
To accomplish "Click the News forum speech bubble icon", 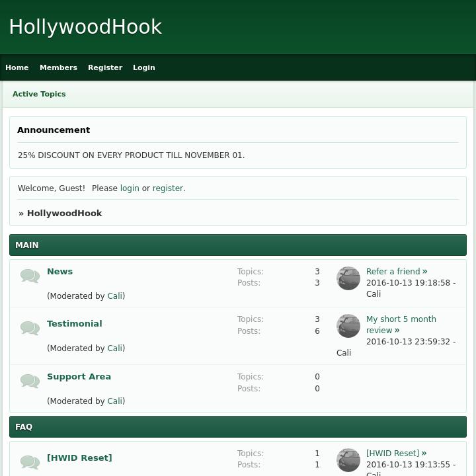I will [x=30, y=276].
